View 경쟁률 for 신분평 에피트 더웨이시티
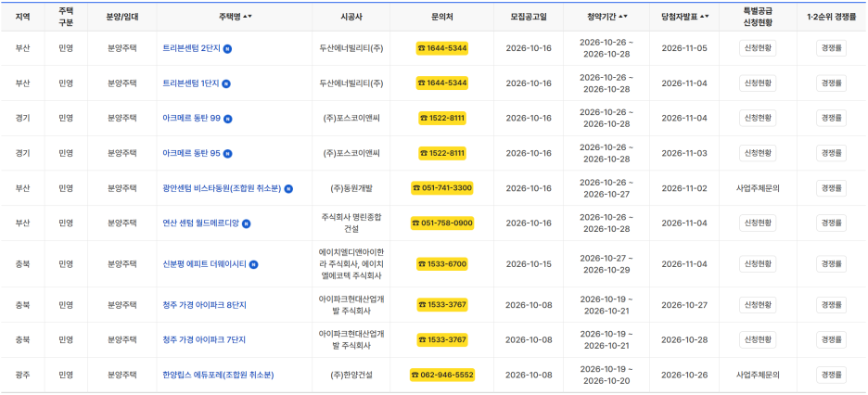This screenshot has width=868, height=395. 831,264
